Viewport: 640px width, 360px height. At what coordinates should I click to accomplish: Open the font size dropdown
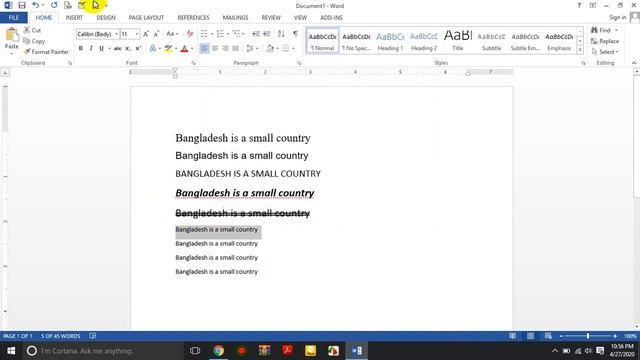tap(137, 34)
